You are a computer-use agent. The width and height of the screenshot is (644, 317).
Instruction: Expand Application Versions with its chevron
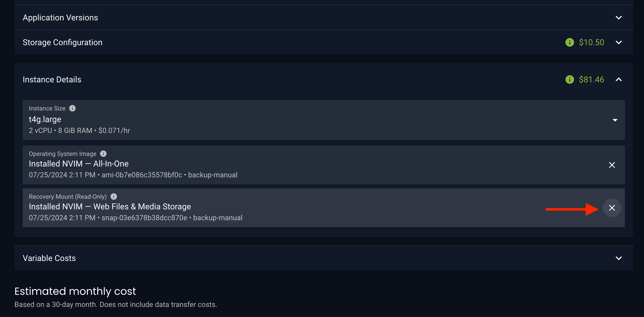click(618, 18)
